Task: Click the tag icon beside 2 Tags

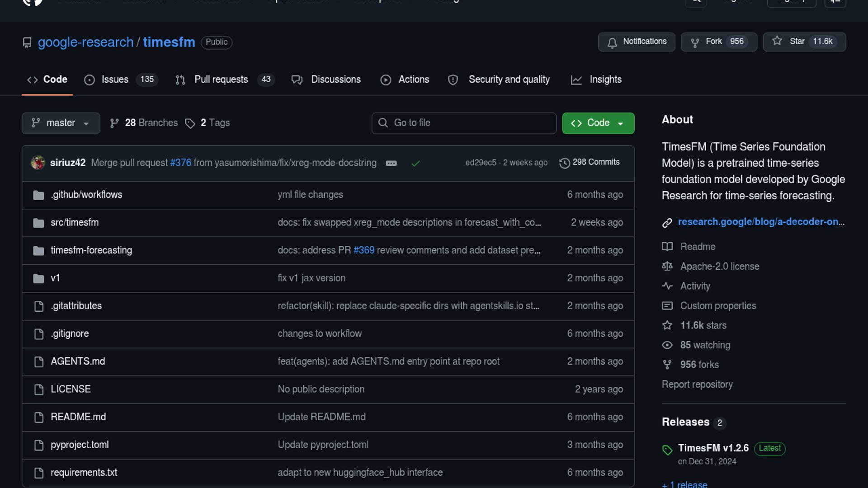Action: (x=190, y=123)
